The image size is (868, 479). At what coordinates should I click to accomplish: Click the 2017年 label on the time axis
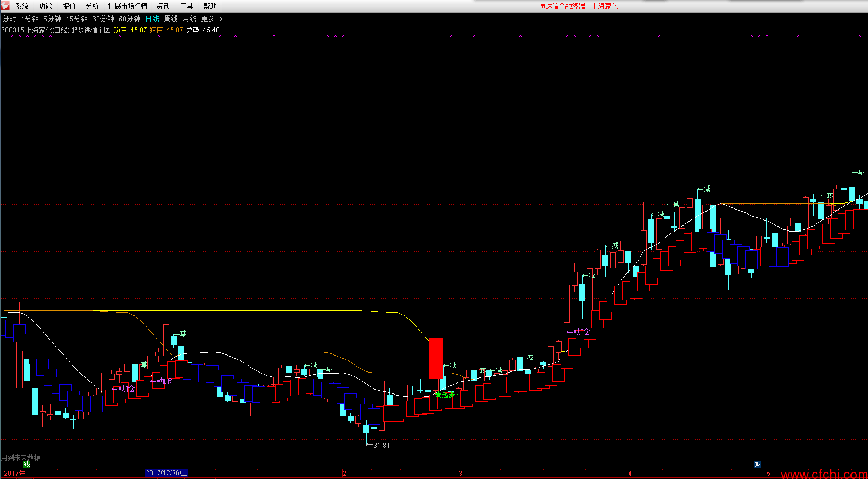pos(15,474)
